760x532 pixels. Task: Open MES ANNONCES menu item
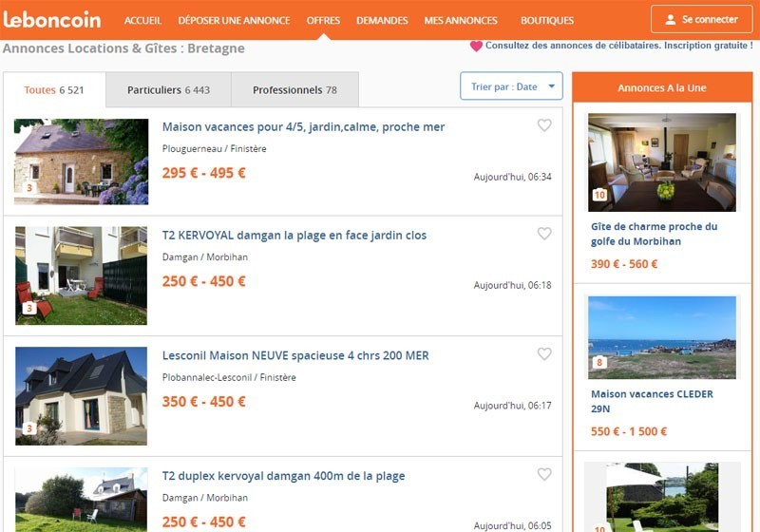[x=461, y=20]
